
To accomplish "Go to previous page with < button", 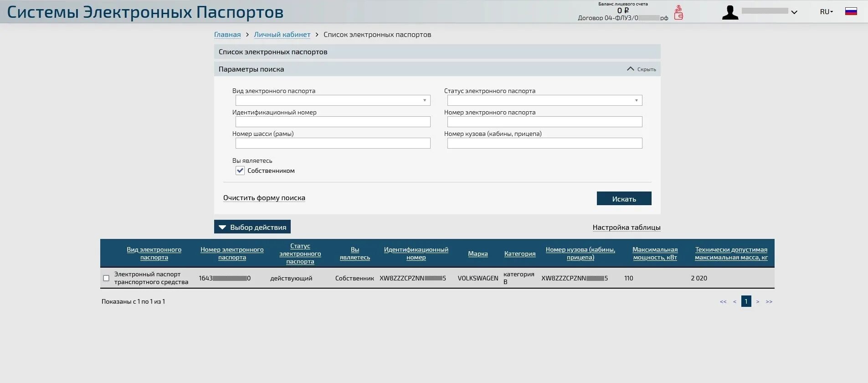I will [x=734, y=301].
